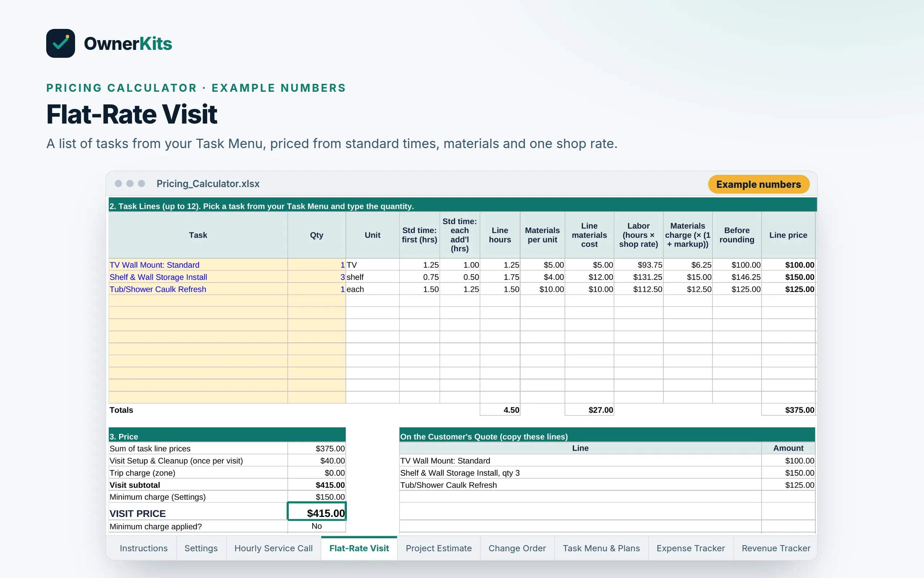Select the Tub/Shower Caulk Refresh task cell
This screenshot has width=924, height=578.
[198, 289]
